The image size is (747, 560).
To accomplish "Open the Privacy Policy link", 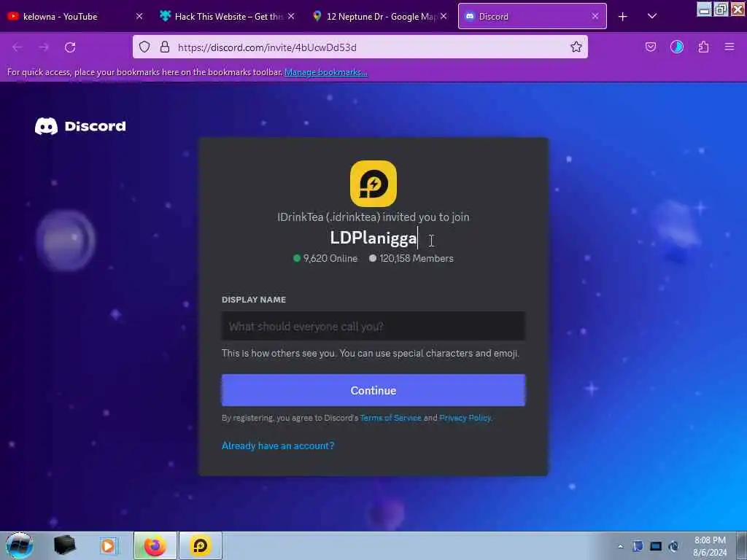I will tap(465, 418).
